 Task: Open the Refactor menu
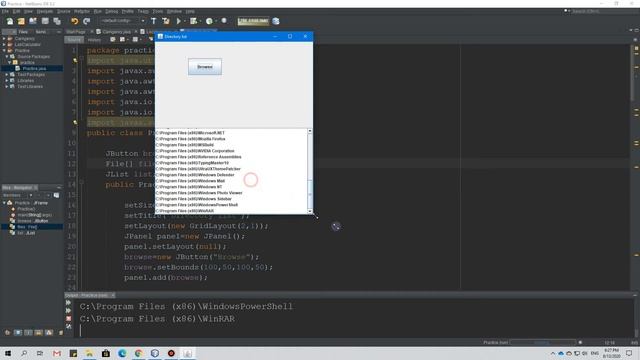click(82, 11)
